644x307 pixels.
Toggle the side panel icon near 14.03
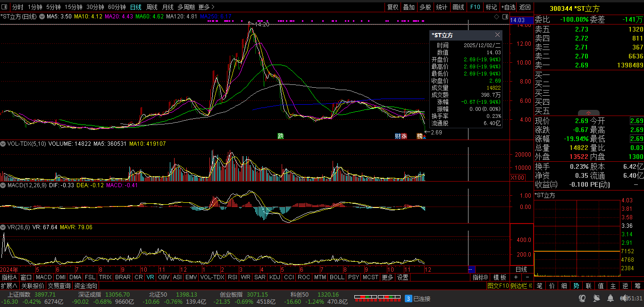coord(505,17)
